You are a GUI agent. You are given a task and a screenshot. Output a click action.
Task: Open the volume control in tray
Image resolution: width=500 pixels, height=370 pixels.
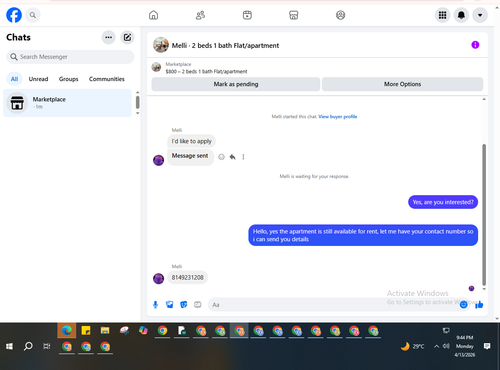pos(446,346)
